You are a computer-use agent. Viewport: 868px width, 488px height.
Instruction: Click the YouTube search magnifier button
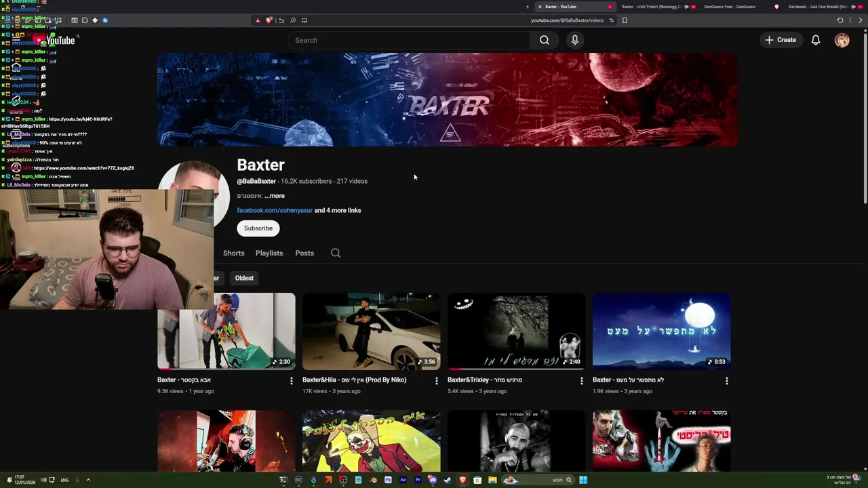coord(544,40)
